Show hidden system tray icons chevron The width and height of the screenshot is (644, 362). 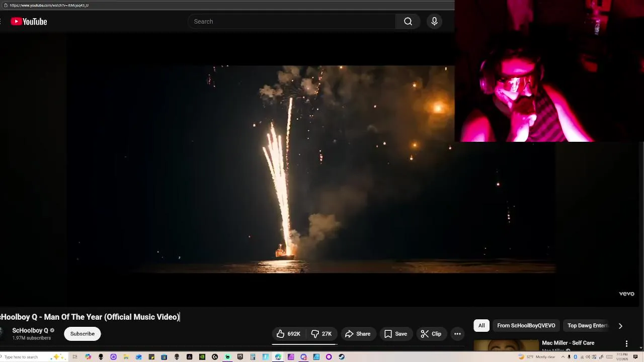tap(563, 357)
